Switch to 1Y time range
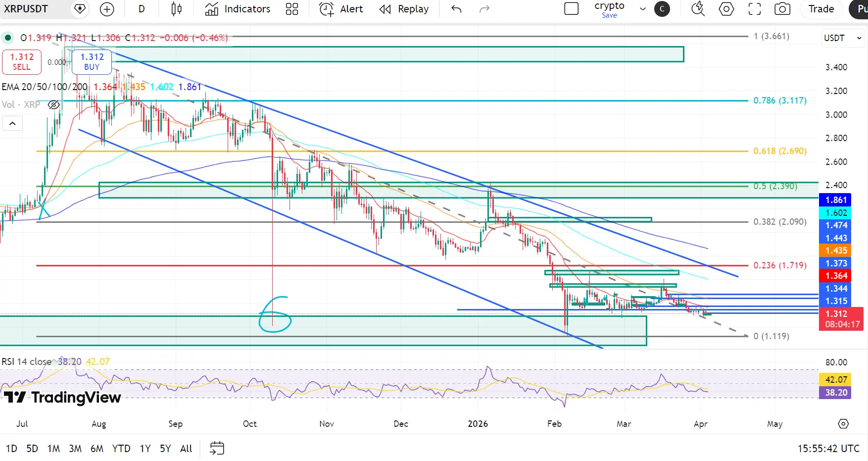 145,449
